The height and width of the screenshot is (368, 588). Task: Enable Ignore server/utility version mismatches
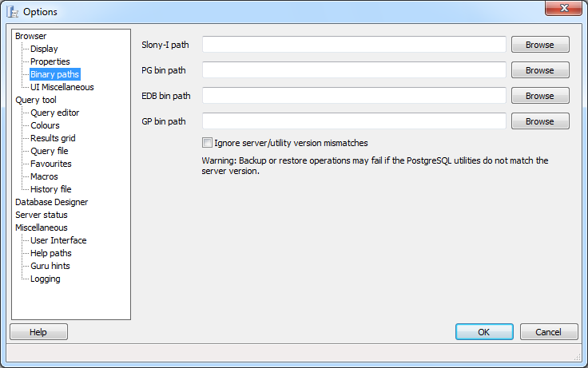(x=208, y=144)
